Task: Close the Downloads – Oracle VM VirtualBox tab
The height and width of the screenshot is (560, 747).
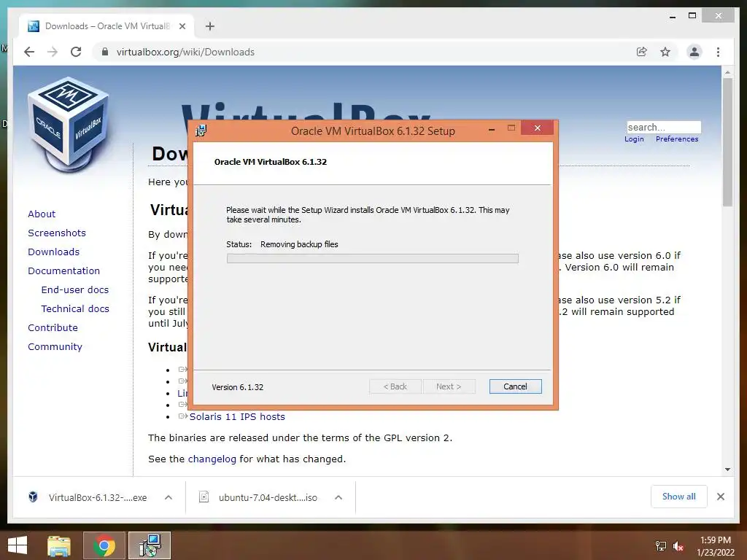Action: (x=182, y=26)
